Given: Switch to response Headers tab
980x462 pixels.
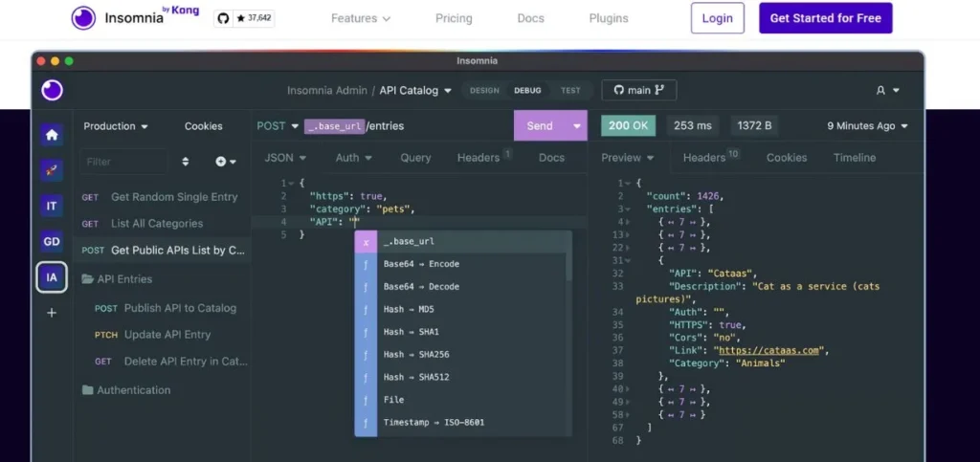Looking at the screenshot, I should pos(711,158).
